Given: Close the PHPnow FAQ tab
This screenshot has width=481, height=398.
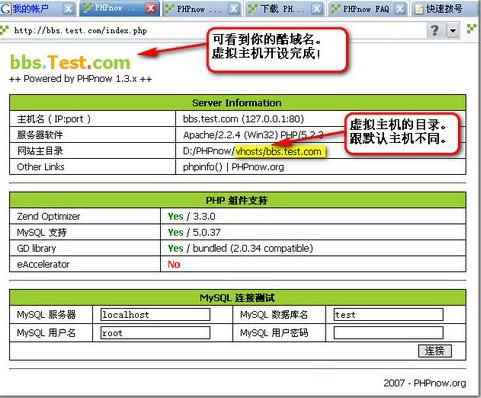Looking at the screenshot, I should tap(400, 9).
